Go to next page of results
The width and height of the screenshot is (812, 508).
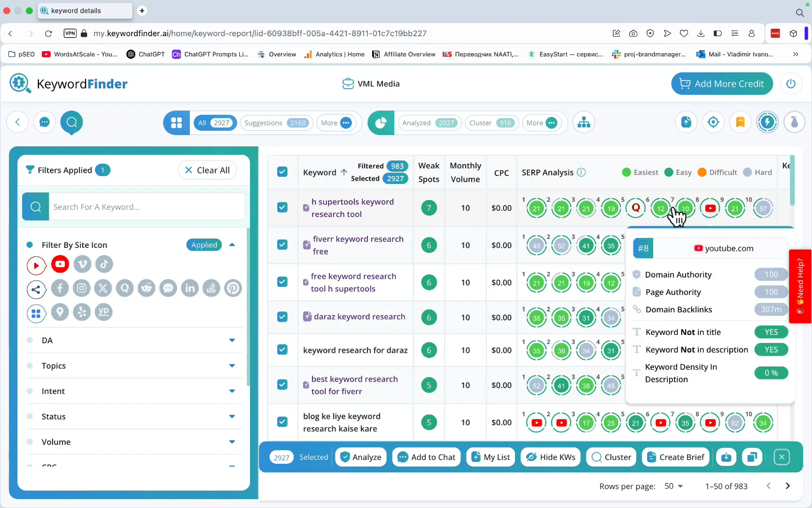pos(788,486)
